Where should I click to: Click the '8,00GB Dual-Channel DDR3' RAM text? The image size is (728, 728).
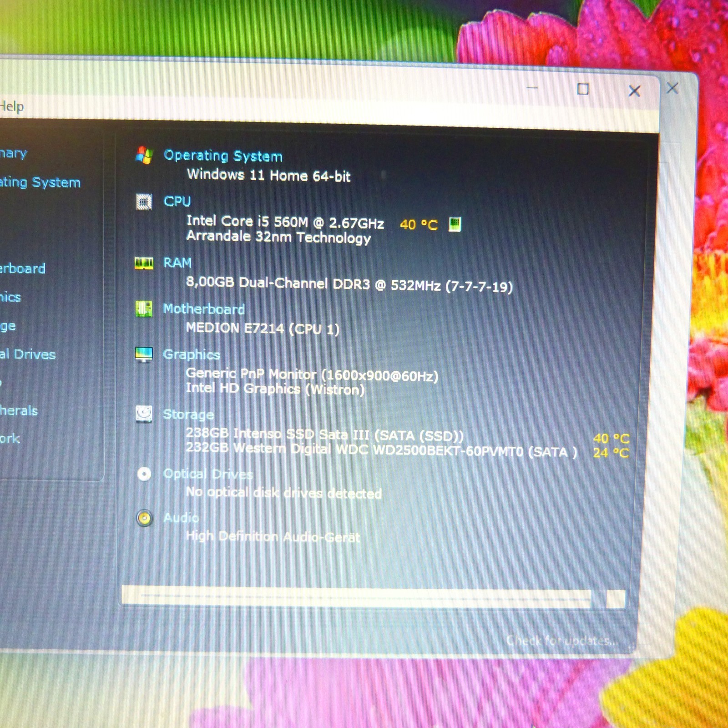point(349,284)
